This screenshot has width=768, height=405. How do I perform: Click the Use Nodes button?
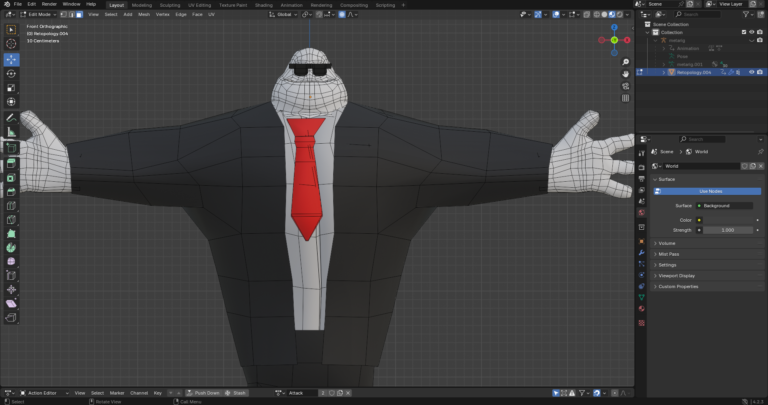click(711, 191)
